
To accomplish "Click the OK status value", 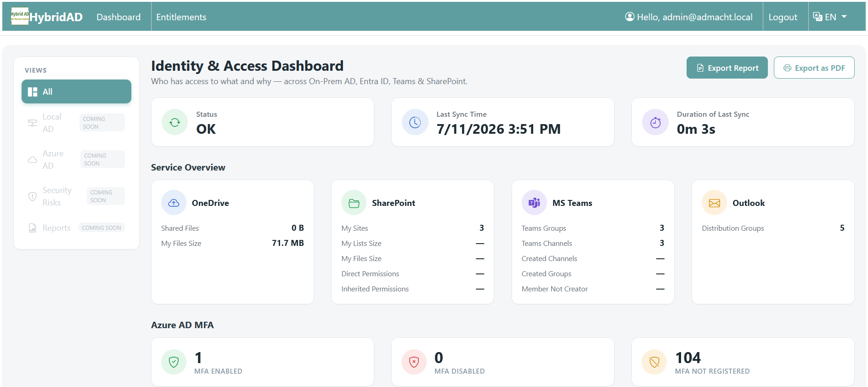I will click(x=206, y=129).
